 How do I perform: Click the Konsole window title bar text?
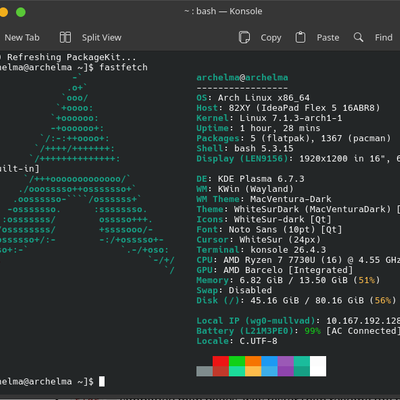click(x=223, y=11)
